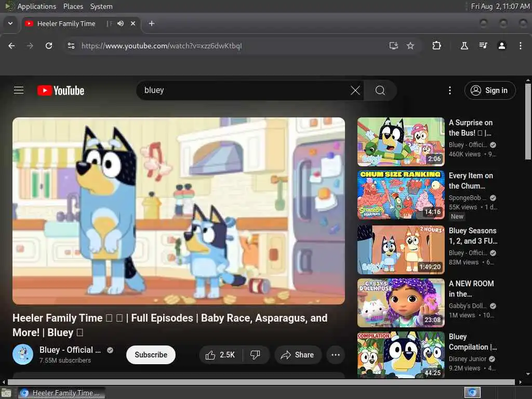This screenshot has height=399, width=532.
Task: Open more actions ellipsis under video
Action: click(x=336, y=355)
